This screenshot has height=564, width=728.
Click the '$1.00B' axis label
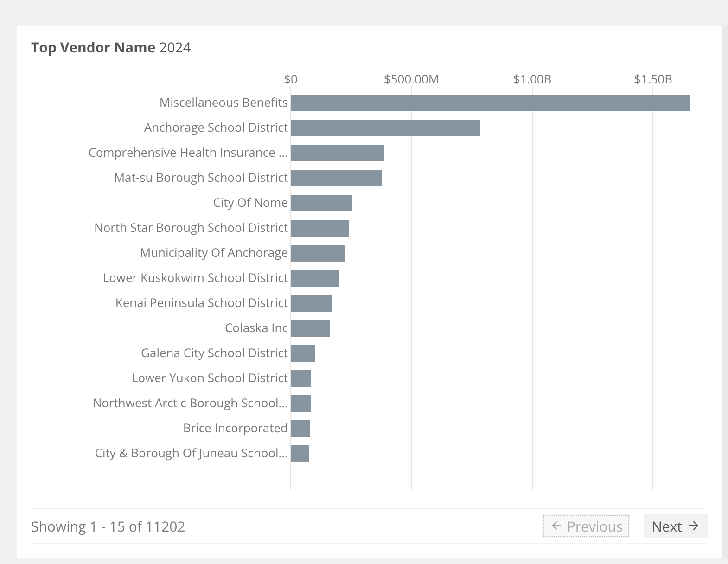point(532,79)
